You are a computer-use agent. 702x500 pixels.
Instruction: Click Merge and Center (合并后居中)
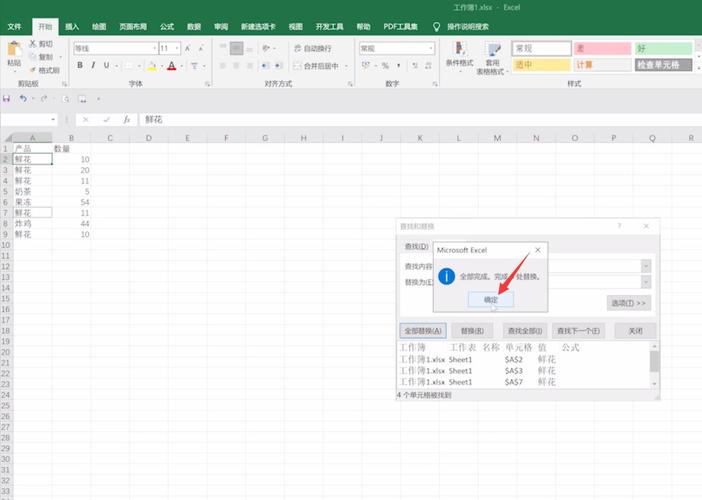click(316, 66)
